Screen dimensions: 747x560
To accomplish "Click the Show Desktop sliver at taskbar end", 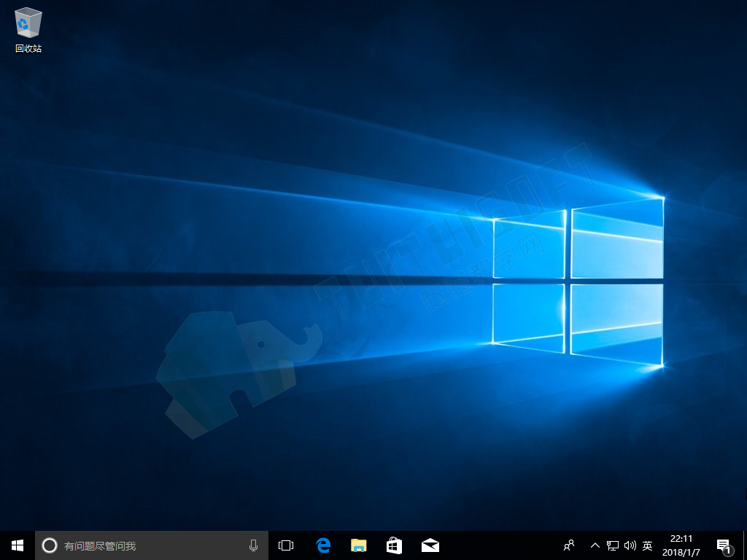I will coord(745,545).
